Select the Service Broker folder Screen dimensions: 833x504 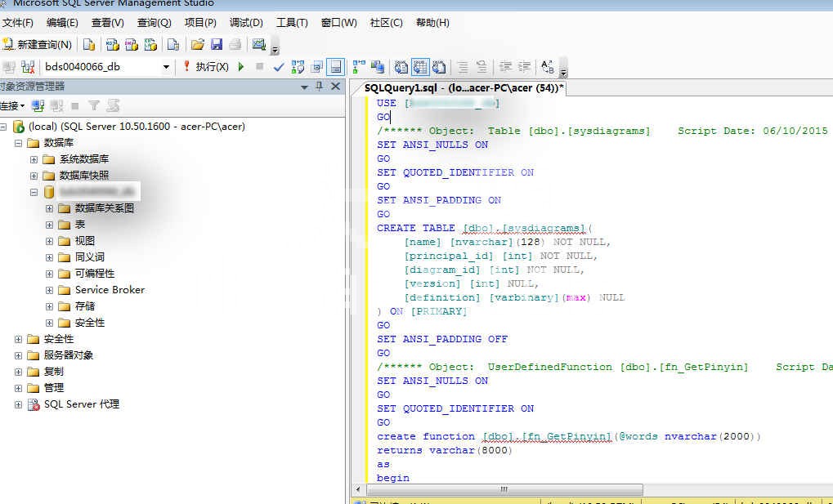[x=110, y=290]
